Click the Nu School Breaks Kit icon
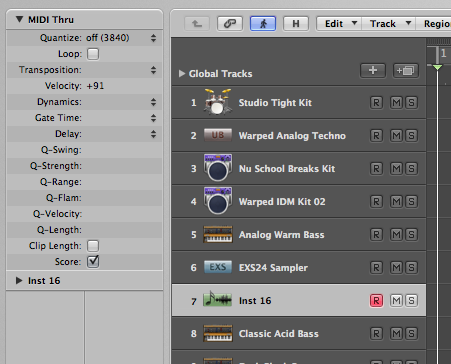The image size is (451, 364). (218, 168)
